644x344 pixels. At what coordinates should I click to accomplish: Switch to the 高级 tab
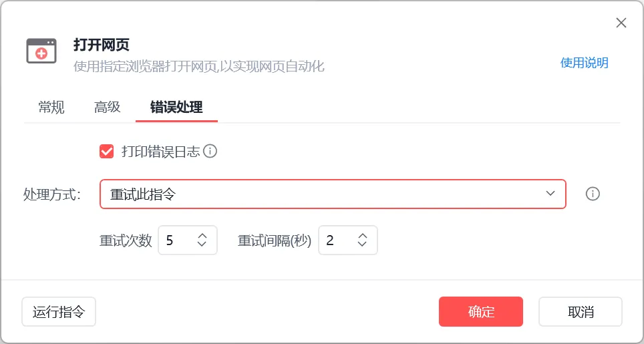click(108, 107)
